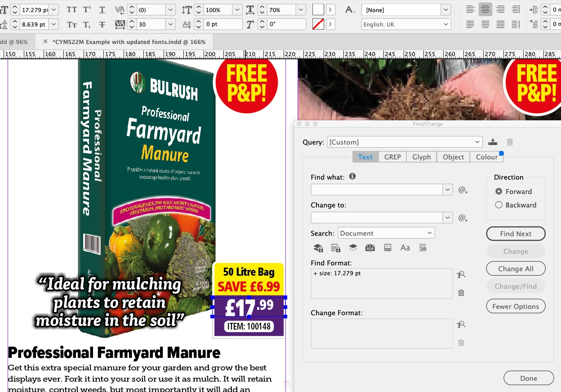Switch to the Text tab
Viewport: 561px width, 392px height.
(x=365, y=157)
